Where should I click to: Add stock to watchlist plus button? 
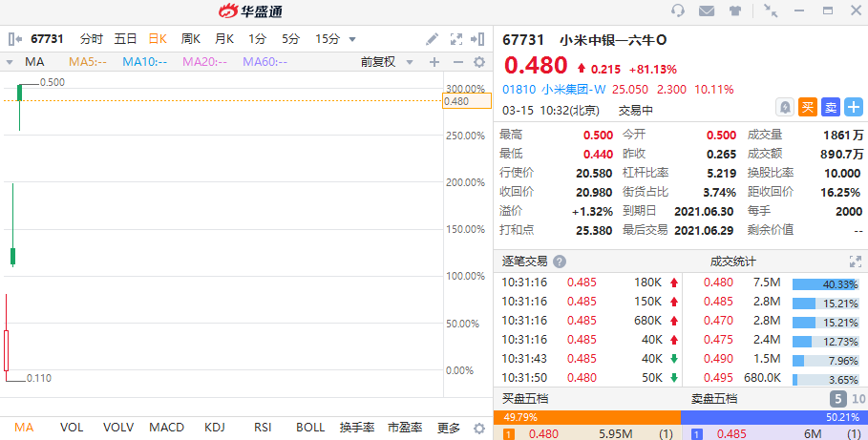click(854, 107)
